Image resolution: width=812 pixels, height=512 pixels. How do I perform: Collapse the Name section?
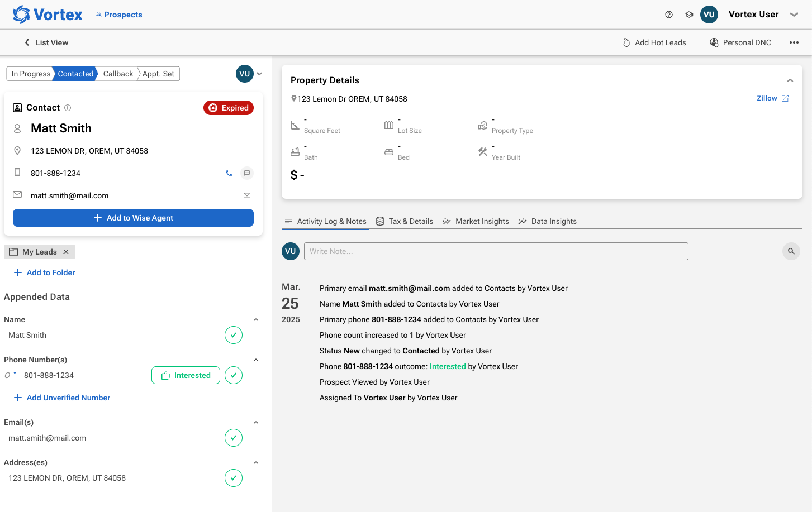point(256,319)
